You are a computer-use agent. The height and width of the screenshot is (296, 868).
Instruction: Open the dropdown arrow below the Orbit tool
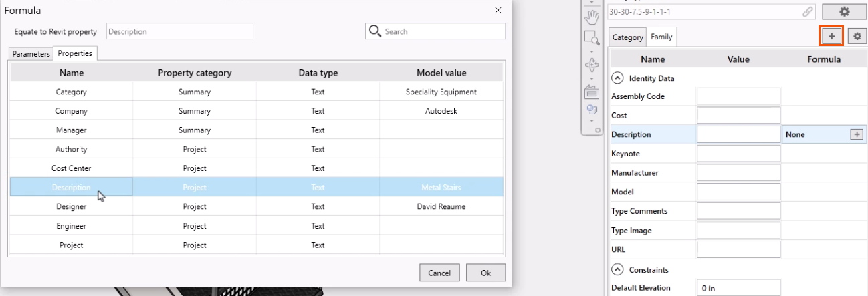pyautogui.click(x=590, y=80)
